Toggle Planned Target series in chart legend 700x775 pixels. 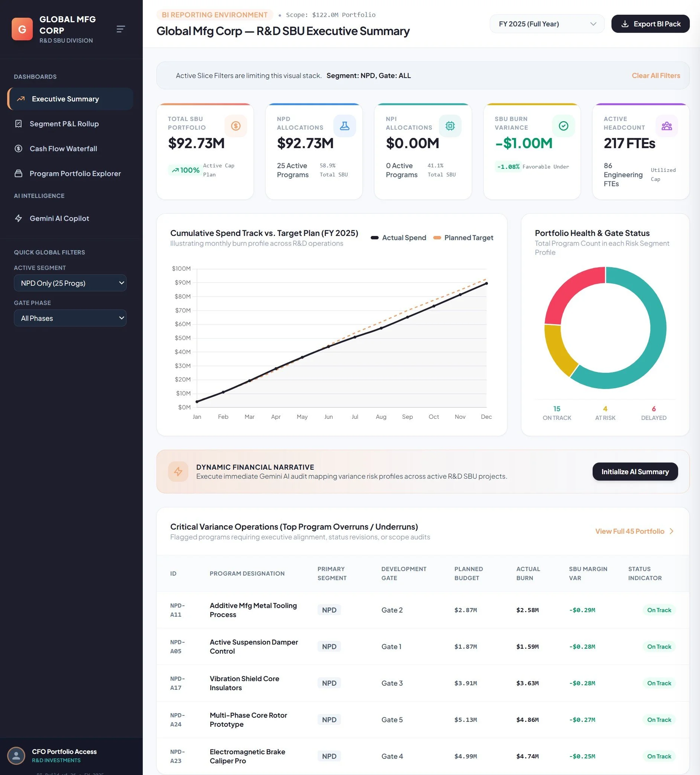(463, 237)
